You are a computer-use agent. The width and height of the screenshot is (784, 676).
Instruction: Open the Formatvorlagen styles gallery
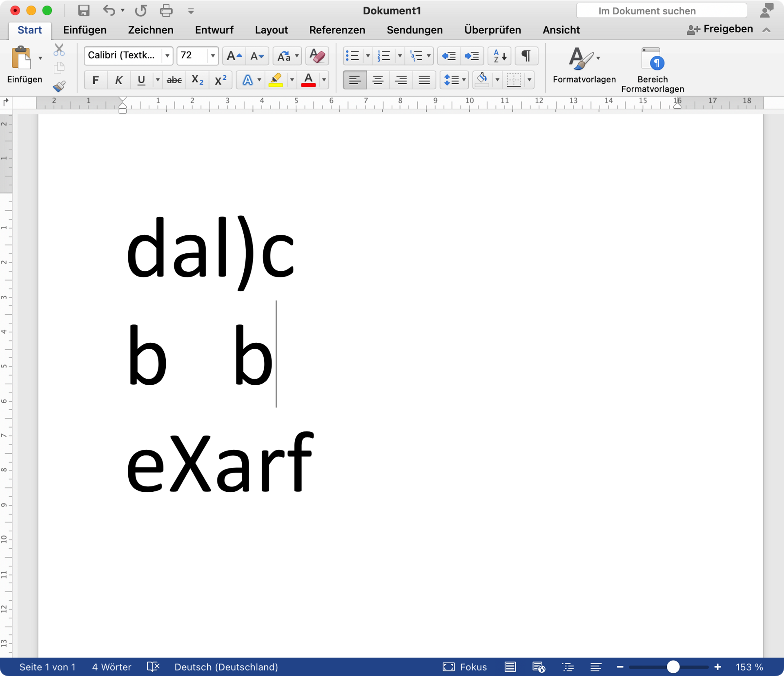[584, 65]
